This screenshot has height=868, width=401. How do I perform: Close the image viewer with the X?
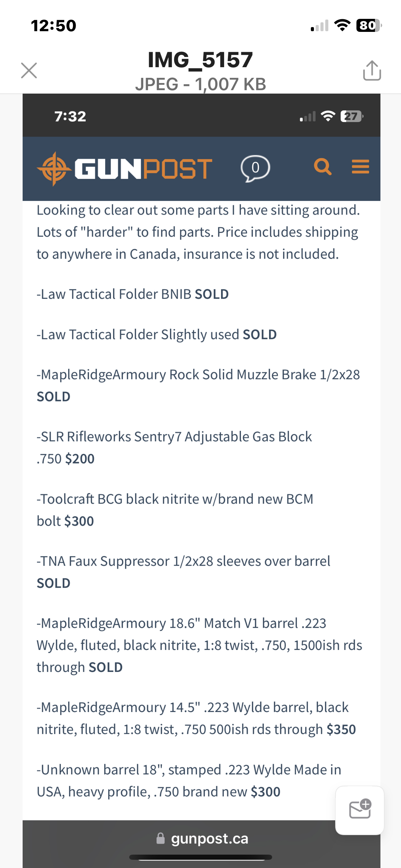point(29,70)
